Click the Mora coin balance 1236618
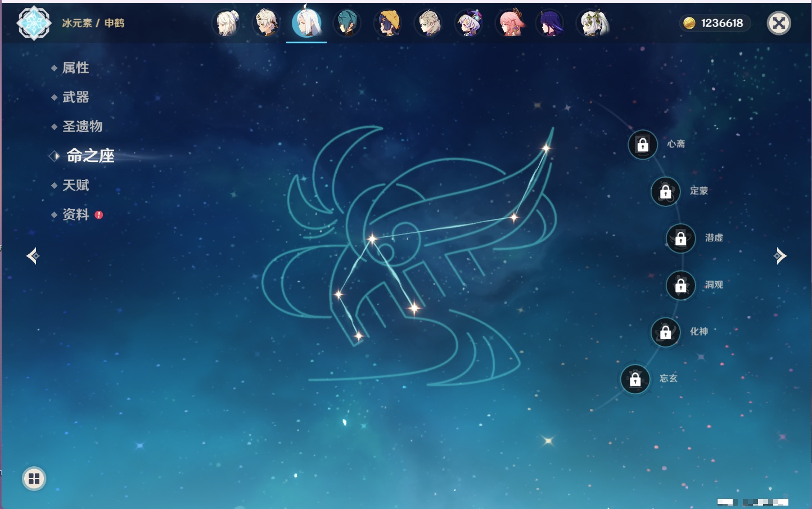812x509 pixels. coord(714,23)
